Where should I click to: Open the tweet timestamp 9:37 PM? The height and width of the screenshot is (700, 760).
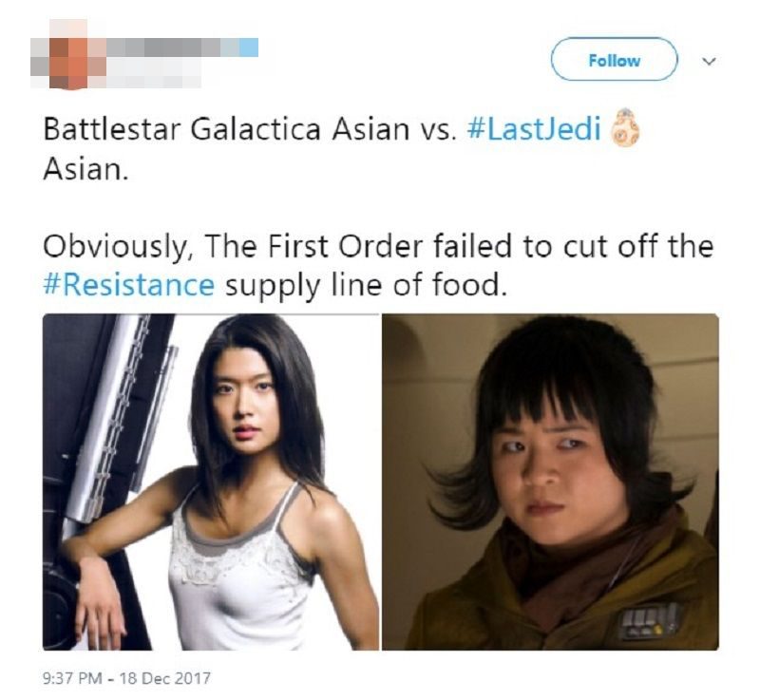pyautogui.click(x=73, y=677)
